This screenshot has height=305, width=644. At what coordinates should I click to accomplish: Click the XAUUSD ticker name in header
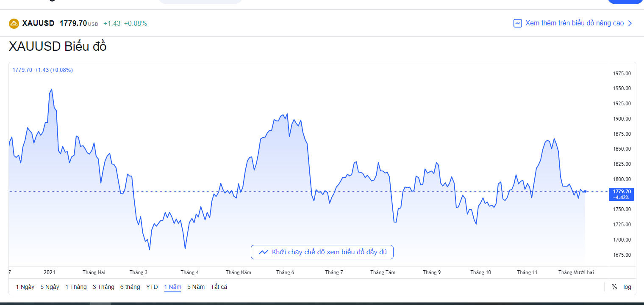[x=38, y=23]
